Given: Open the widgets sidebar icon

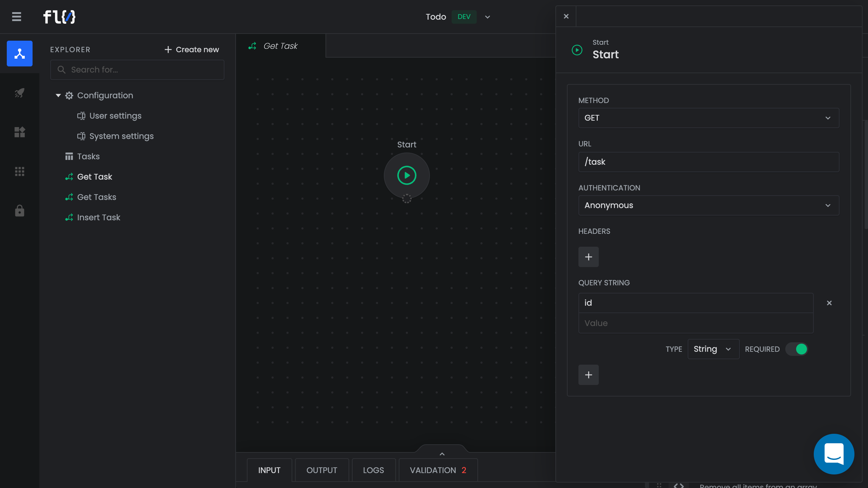Looking at the screenshot, I should 20,132.
